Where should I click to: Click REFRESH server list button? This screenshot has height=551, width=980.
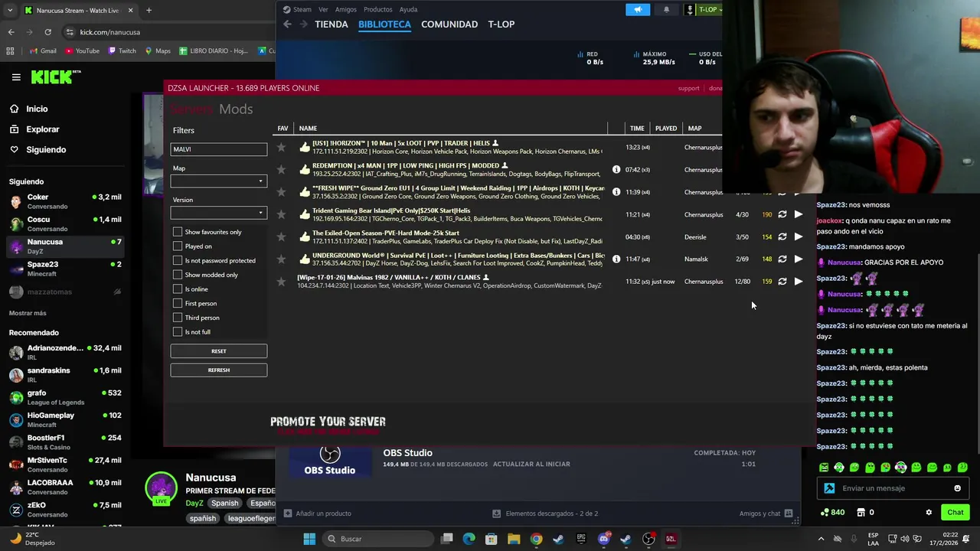tap(219, 370)
